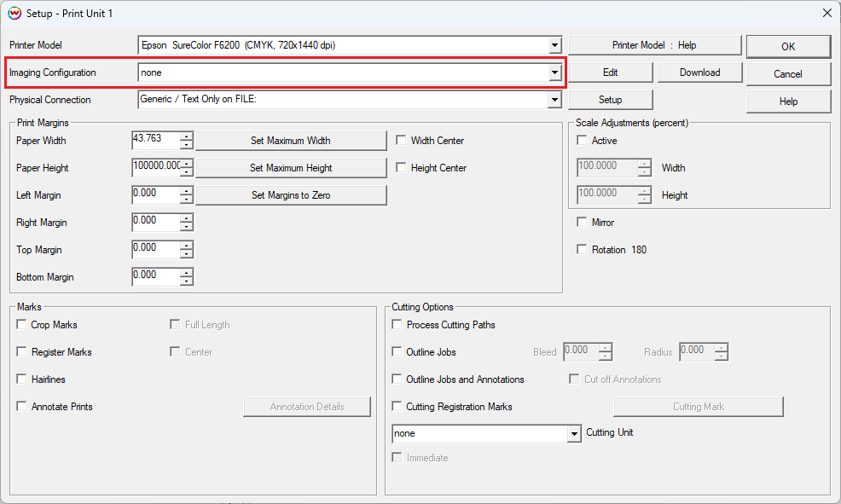The height and width of the screenshot is (504, 841).
Task: Click the Download button
Action: [x=699, y=72]
